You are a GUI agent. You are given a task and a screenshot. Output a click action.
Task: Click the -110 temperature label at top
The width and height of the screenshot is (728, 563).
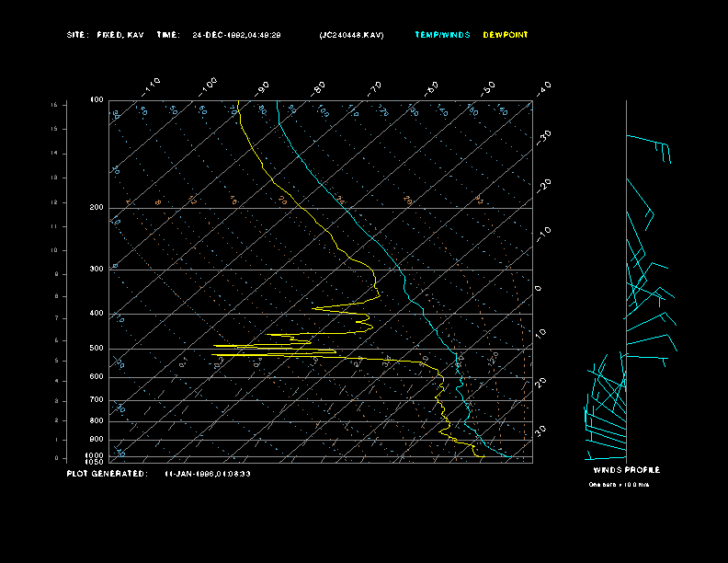click(x=152, y=86)
